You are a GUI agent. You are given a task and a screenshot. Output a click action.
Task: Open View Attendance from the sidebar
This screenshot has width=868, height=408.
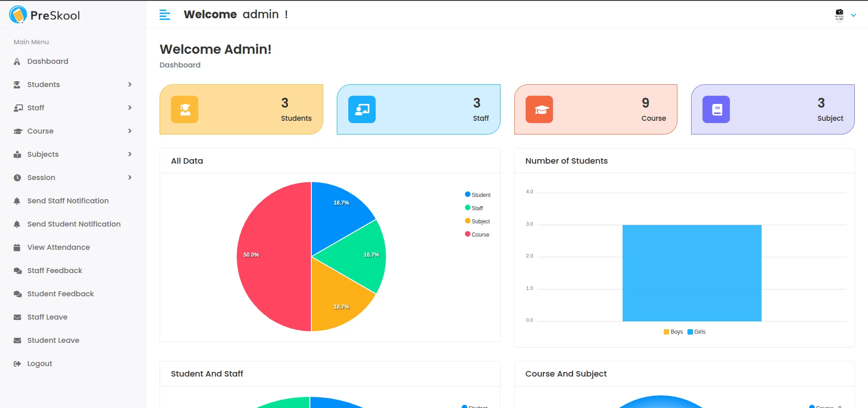point(58,247)
